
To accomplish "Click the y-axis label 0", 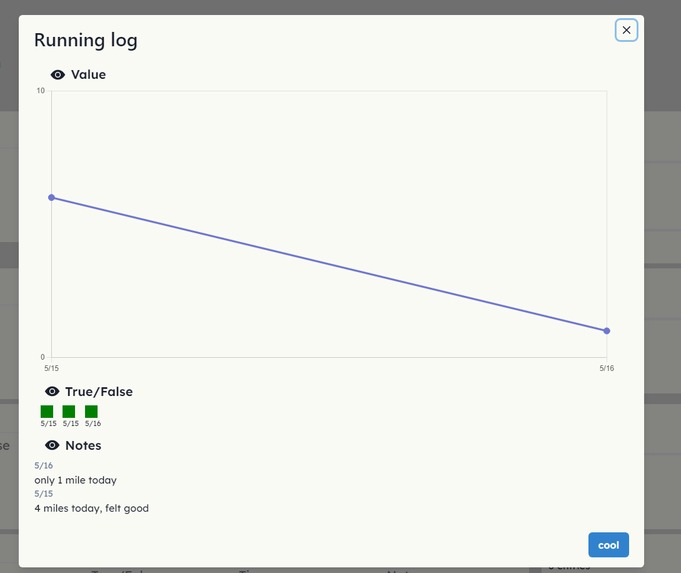I will (x=43, y=357).
